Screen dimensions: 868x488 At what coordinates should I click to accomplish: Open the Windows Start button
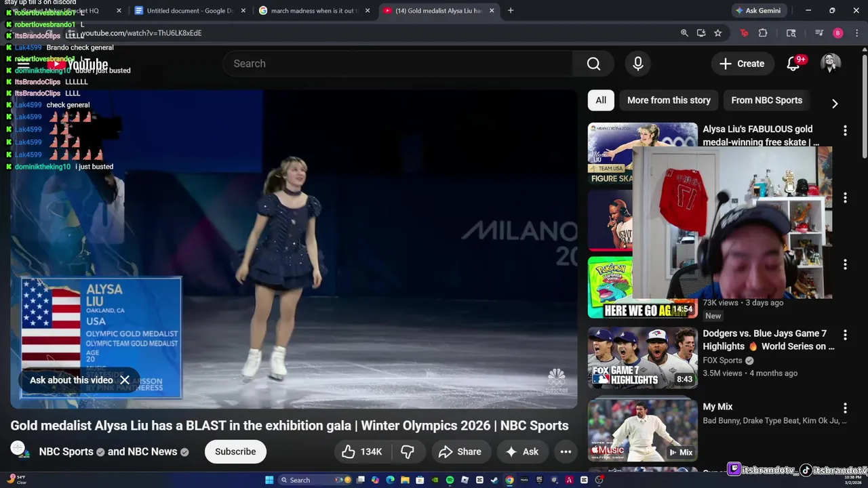tap(269, 480)
